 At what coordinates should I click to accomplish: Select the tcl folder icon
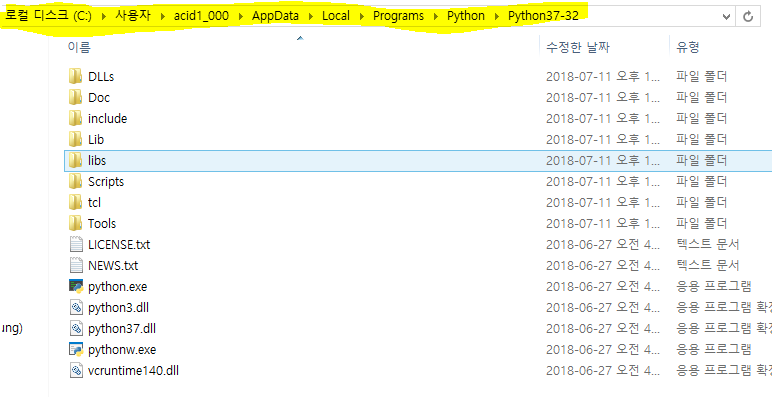[x=75, y=202]
